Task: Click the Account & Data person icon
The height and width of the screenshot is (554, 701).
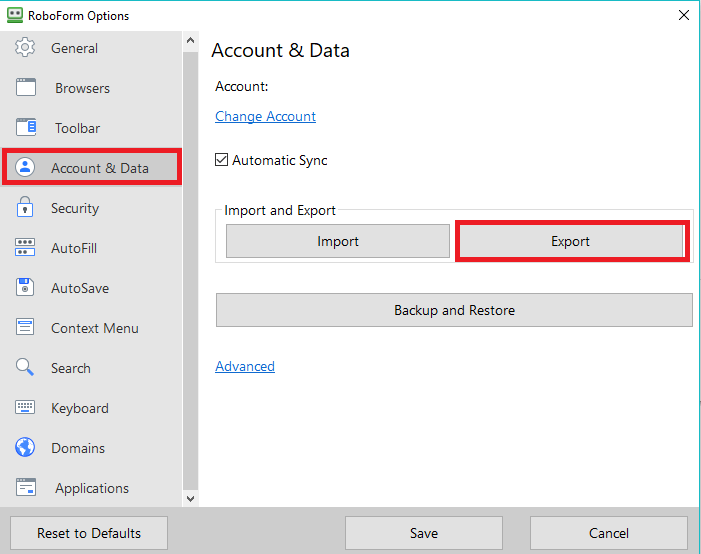Action: (25, 167)
